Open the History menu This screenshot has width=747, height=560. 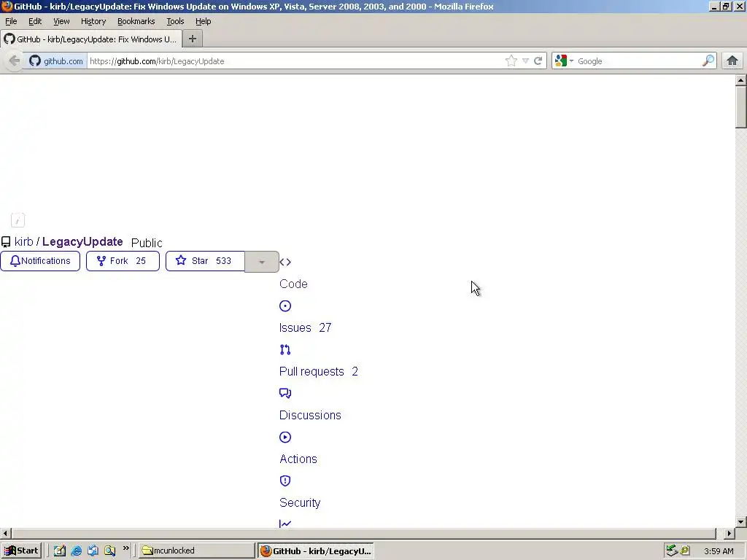pyautogui.click(x=93, y=21)
